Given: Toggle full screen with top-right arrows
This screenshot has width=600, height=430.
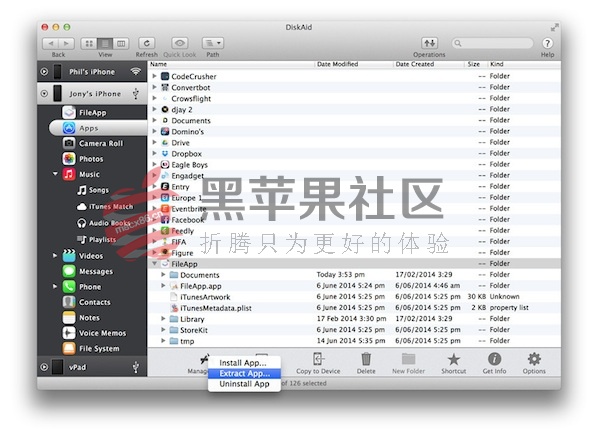Looking at the screenshot, I should tap(554, 28).
